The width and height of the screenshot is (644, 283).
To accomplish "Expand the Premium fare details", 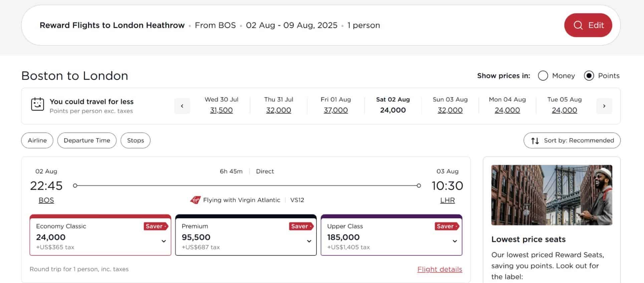I will tap(309, 241).
